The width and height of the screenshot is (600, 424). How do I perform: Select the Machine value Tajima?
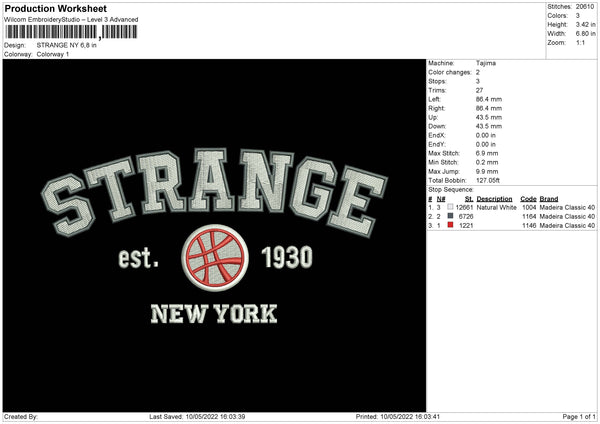click(x=486, y=63)
